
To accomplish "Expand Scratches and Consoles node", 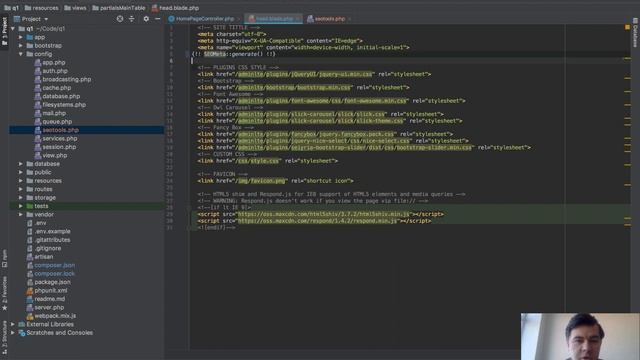I will click(x=13, y=333).
